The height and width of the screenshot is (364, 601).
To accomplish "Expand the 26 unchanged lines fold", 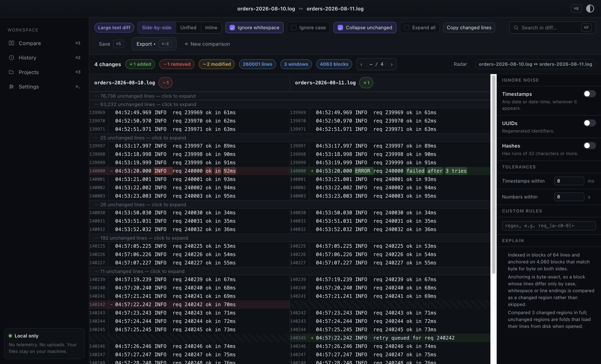I will click(289, 205).
